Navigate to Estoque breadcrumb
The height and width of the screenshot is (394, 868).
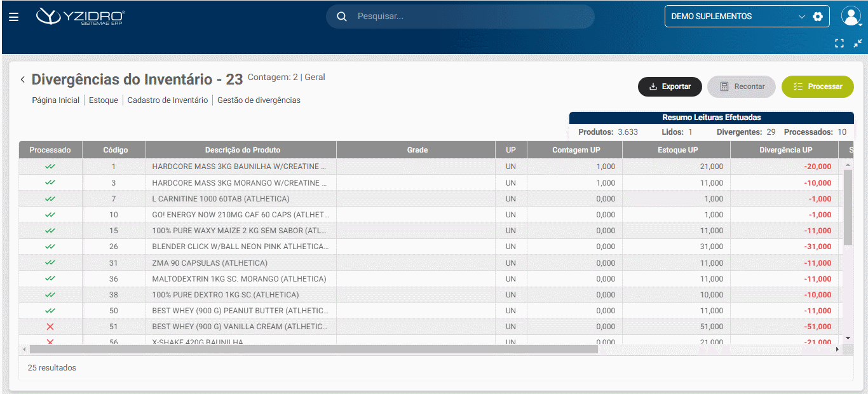pyautogui.click(x=103, y=100)
